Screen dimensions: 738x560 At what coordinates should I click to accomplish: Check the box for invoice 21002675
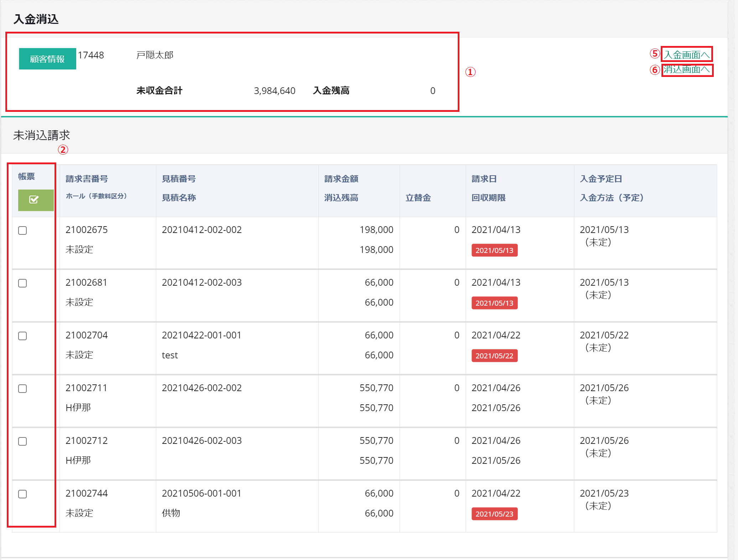(x=22, y=230)
